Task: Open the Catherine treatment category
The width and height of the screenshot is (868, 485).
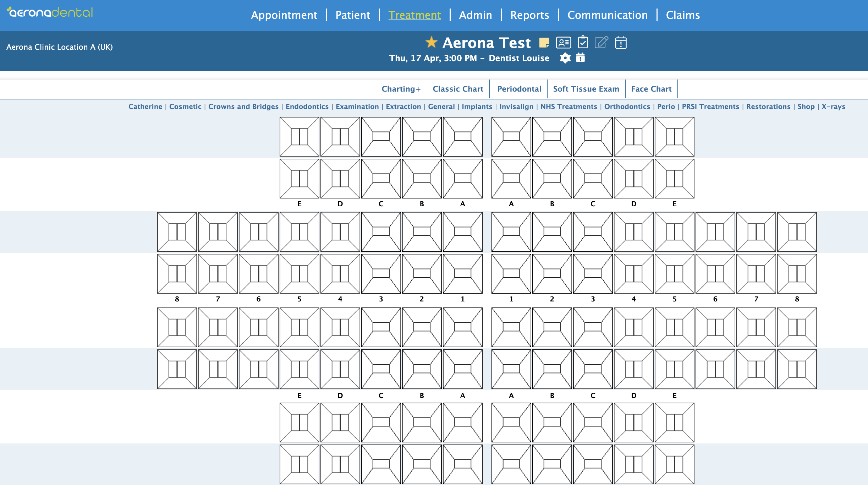Action: point(145,107)
